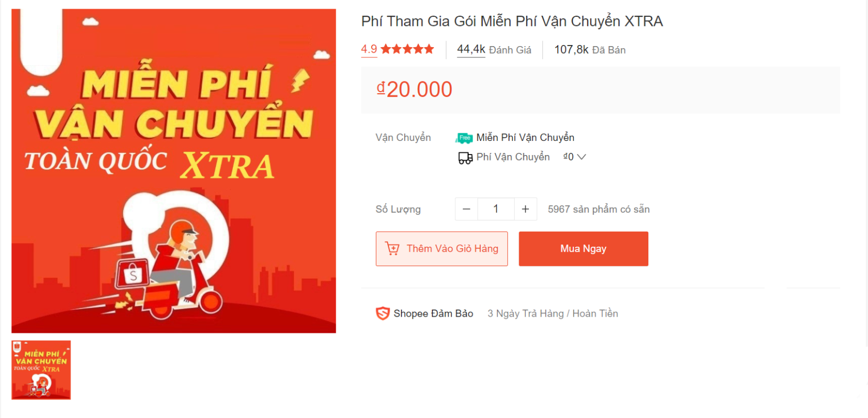The image size is (868, 418).
Task: Expand the Phí Vận Chuyển fee chevron
Action: [582, 157]
